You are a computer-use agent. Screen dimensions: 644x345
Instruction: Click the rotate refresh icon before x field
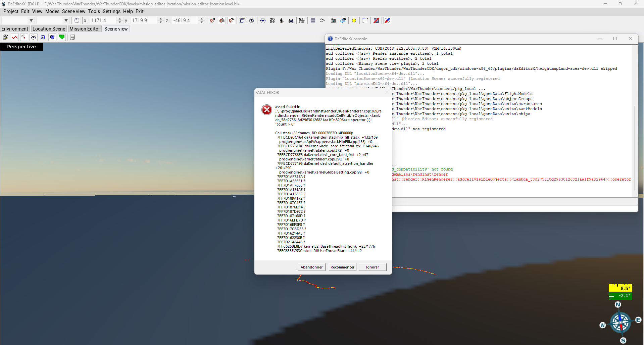(x=77, y=20)
